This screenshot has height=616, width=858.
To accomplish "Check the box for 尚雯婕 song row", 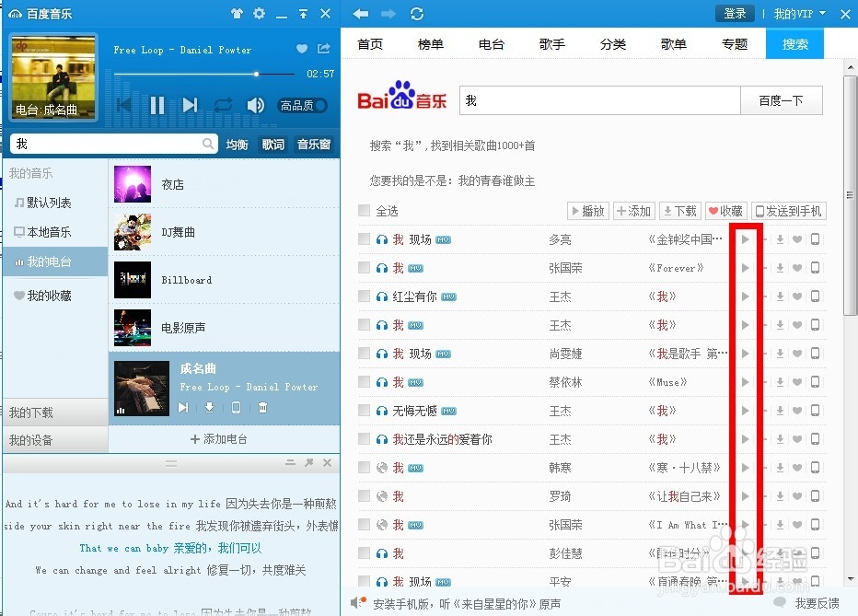I will pyautogui.click(x=364, y=354).
